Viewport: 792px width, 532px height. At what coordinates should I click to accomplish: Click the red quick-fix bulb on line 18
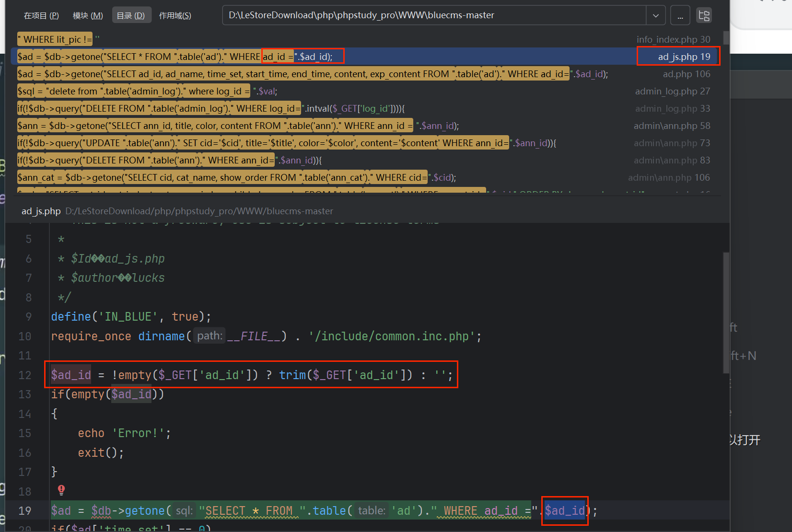coord(61,490)
